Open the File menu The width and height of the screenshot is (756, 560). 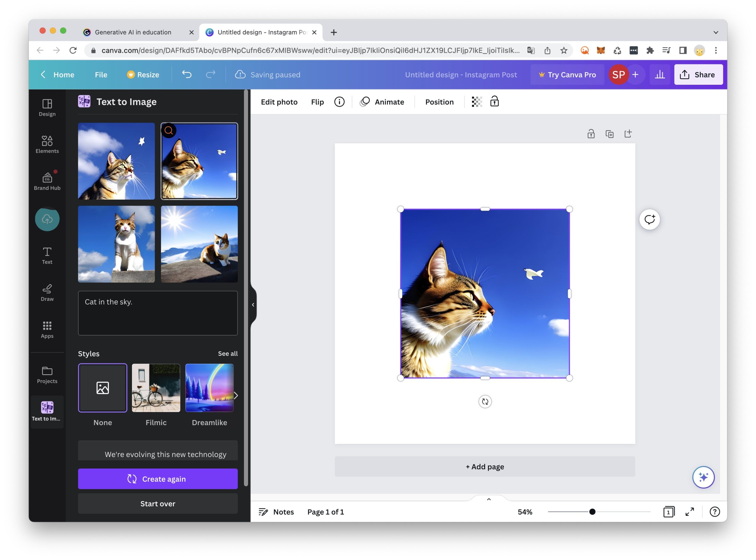(101, 74)
